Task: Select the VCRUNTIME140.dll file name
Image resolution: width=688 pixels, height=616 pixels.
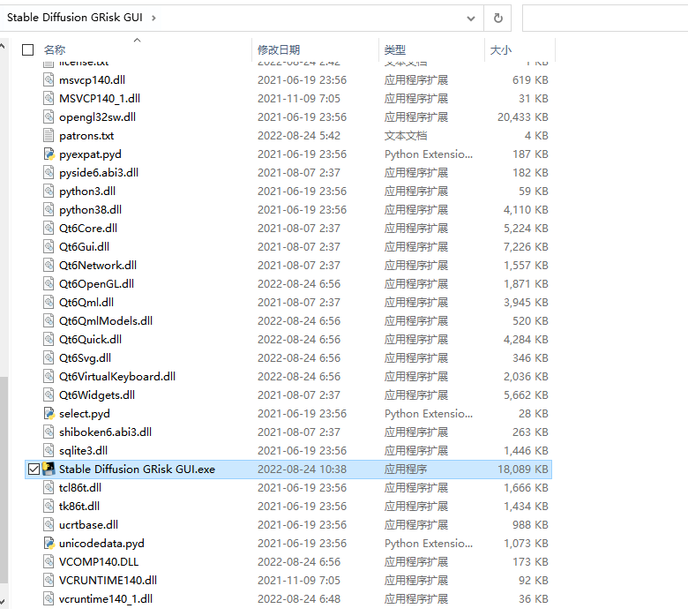Action: point(108,580)
